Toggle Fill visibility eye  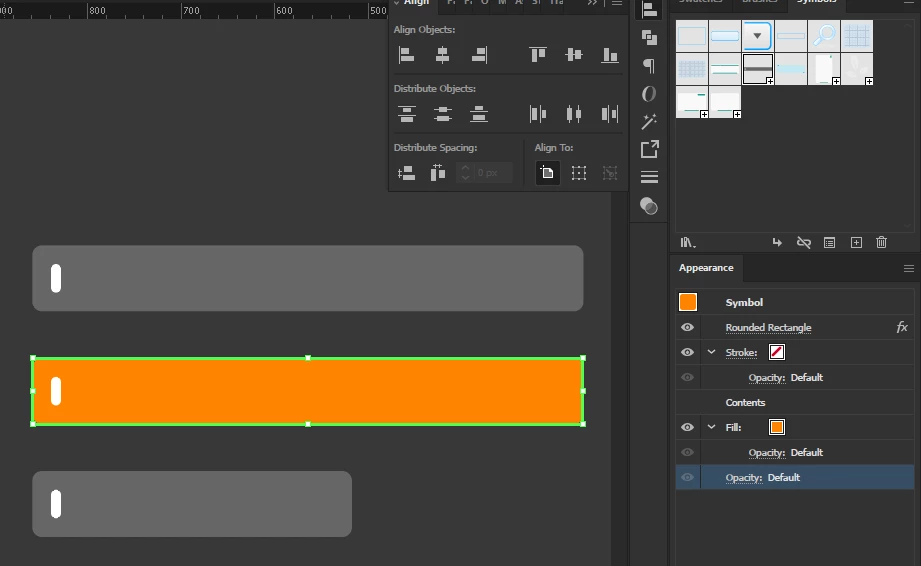[x=687, y=427]
